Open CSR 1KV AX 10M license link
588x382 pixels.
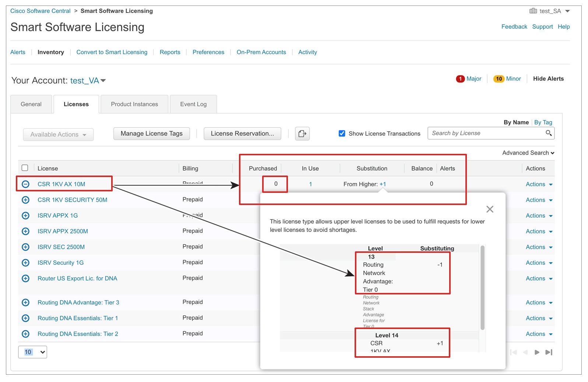coord(61,184)
